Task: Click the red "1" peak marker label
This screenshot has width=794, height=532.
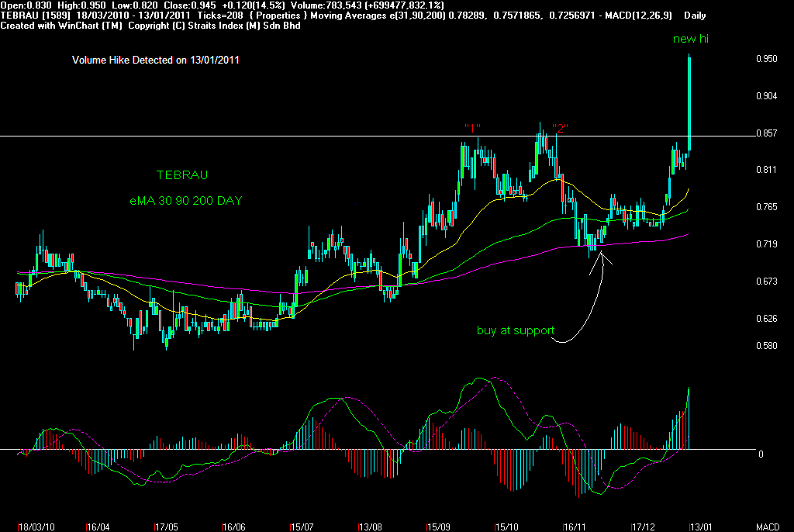Action: pyautogui.click(x=472, y=128)
